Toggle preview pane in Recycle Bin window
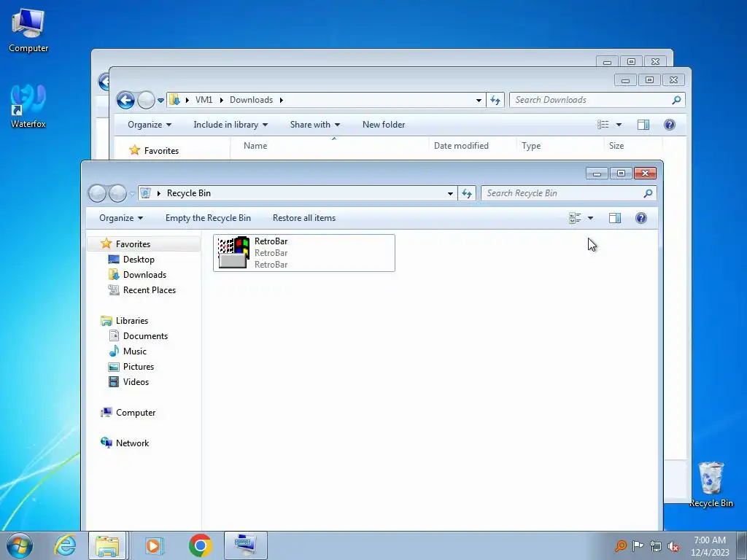Viewport: 747px width, 560px height. pyautogui.click(x=614, y=218)
